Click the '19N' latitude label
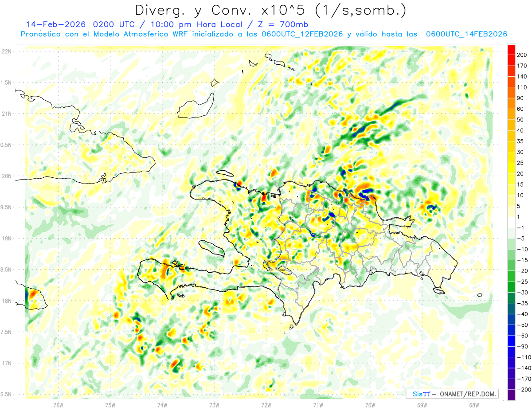 7,239
